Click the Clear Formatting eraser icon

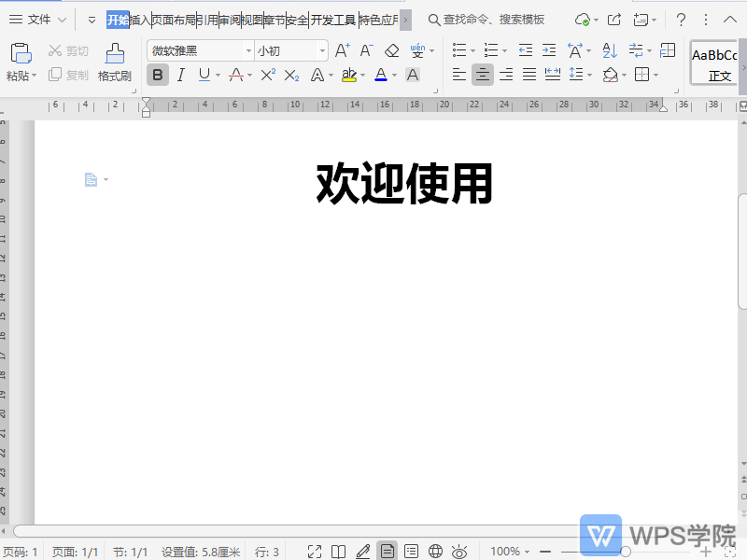[391, 50]
